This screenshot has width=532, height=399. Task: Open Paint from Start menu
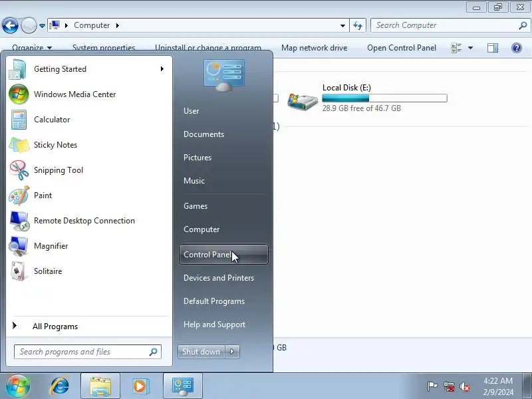pyautogui.click(x=89, y=196)
